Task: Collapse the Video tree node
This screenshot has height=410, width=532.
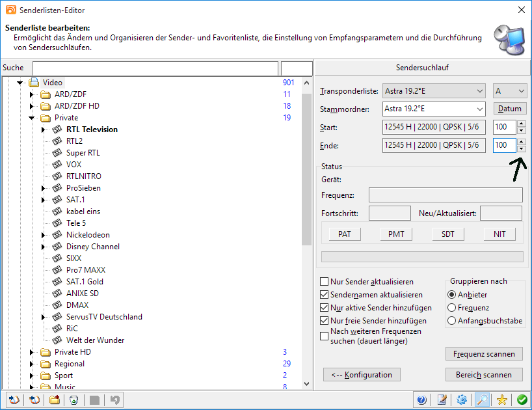Action: pyautogui.click(x=20, y=83)
